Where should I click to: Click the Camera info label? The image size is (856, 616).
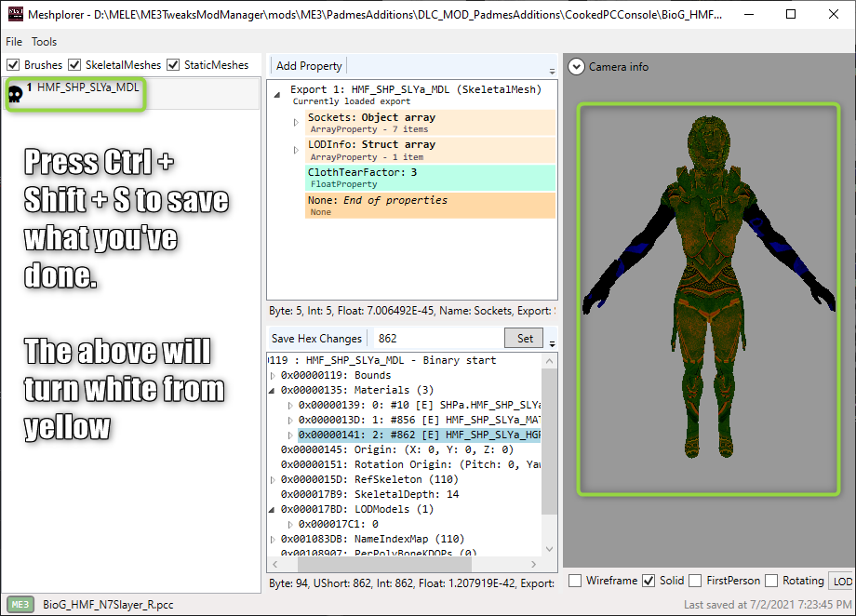619,67
